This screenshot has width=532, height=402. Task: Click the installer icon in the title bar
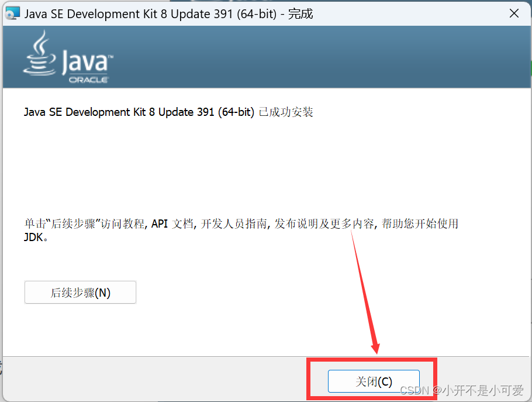point(12,13)
